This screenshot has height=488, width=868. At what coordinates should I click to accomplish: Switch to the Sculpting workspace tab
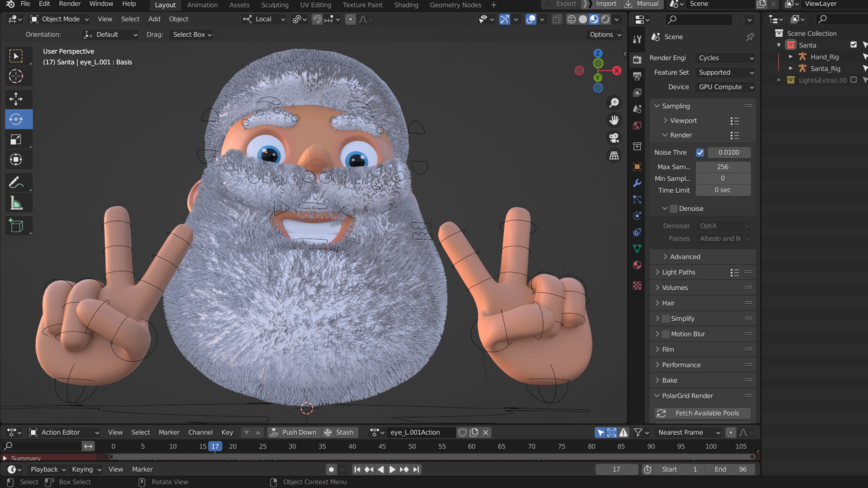275,5
